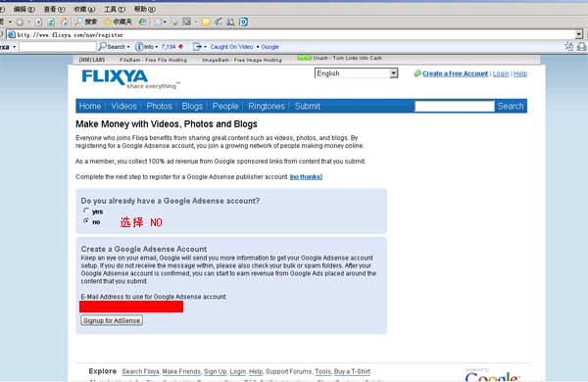Open the 编辑(E) menu

[x=24, y=9]
